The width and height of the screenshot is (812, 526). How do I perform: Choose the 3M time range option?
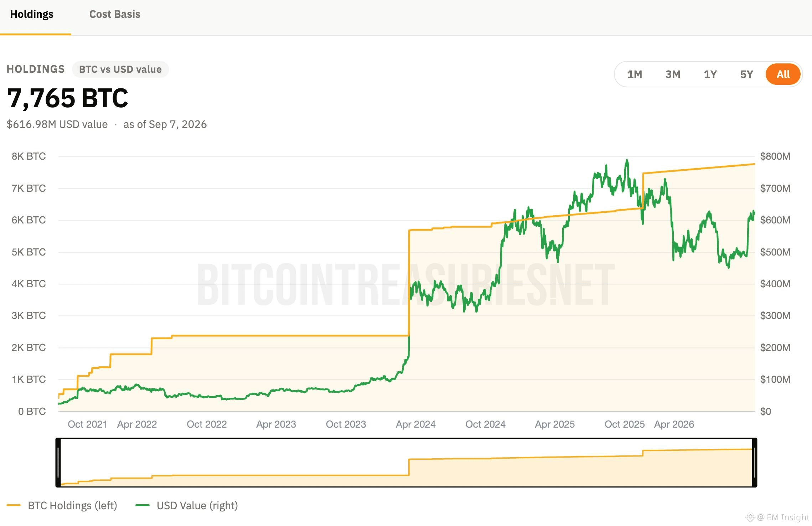[673, 74]
